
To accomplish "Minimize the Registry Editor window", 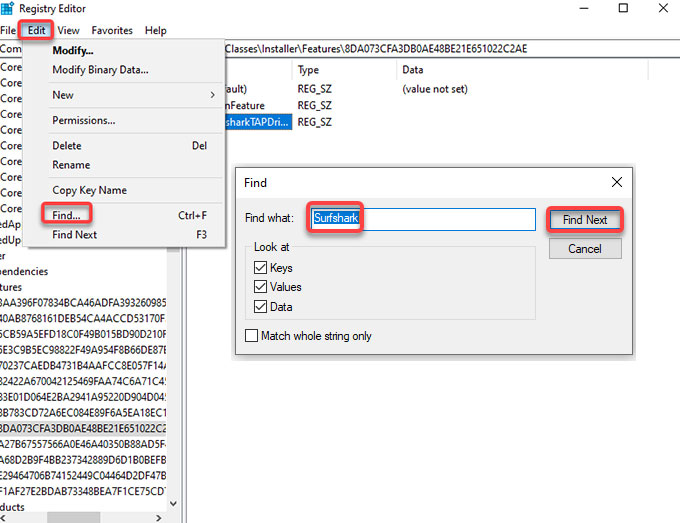I will pyautogui.click(x=584, y=8).
